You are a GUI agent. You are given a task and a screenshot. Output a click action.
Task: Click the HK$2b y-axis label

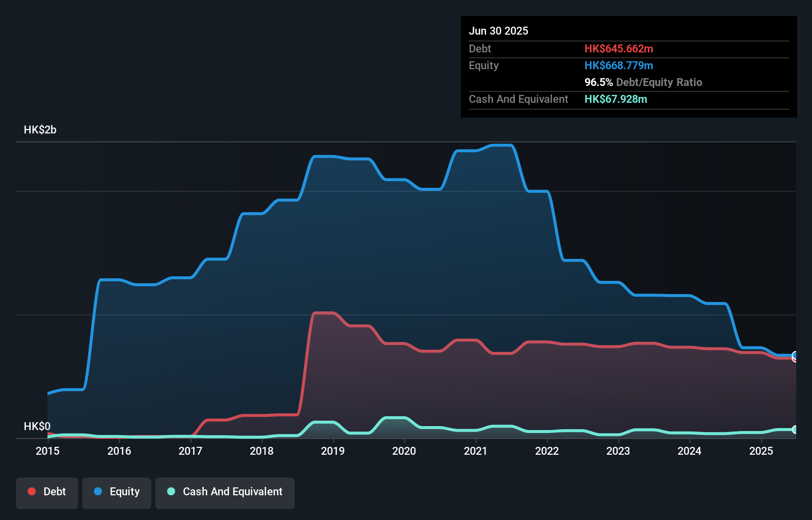coord(40,130)
